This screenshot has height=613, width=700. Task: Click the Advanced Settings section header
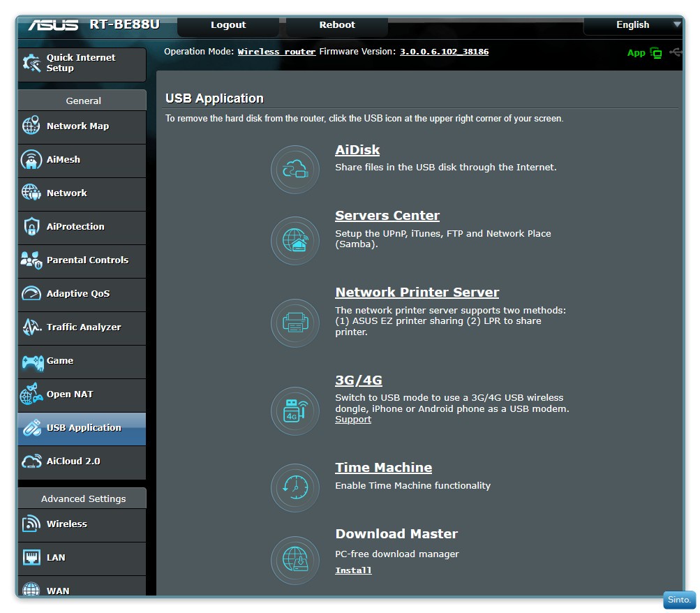(82, 498)
